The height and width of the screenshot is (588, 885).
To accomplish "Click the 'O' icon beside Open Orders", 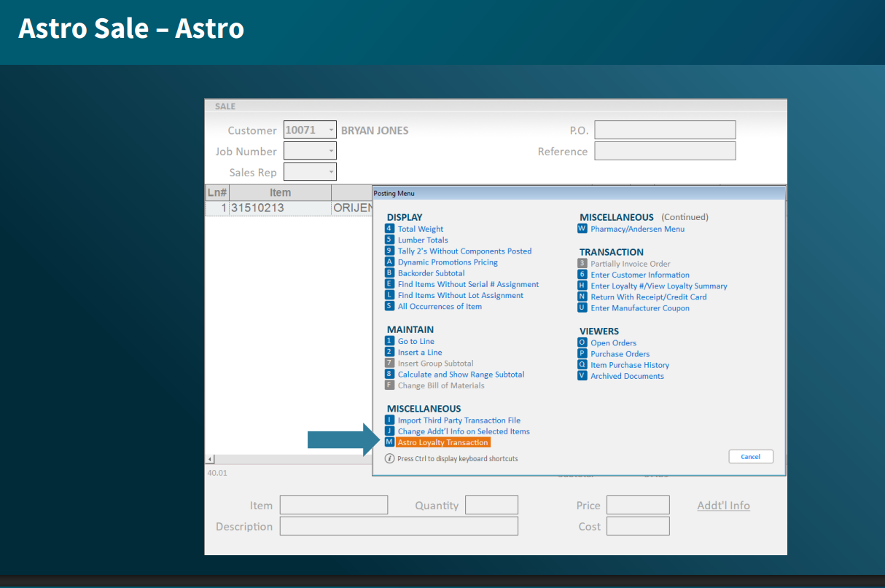I will [582, 342].
